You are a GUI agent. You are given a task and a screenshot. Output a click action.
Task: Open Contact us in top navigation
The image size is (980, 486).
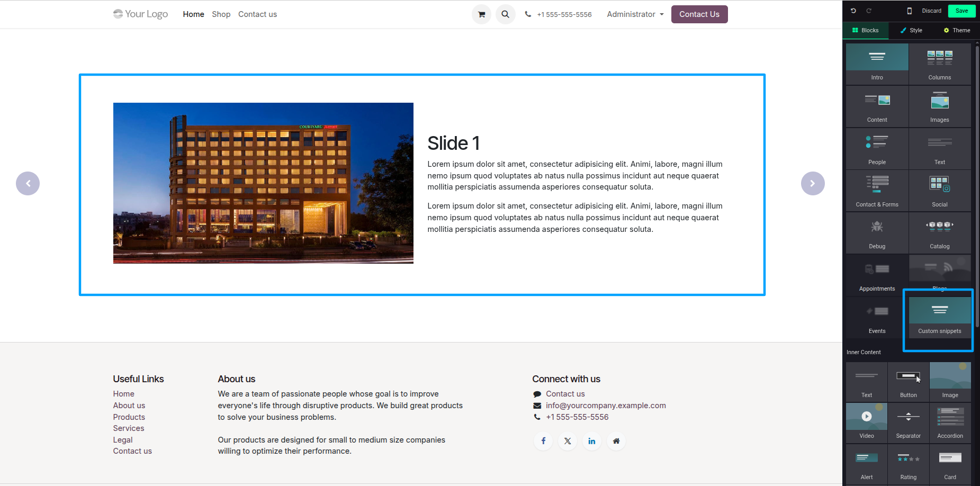[x=257, y=14]
